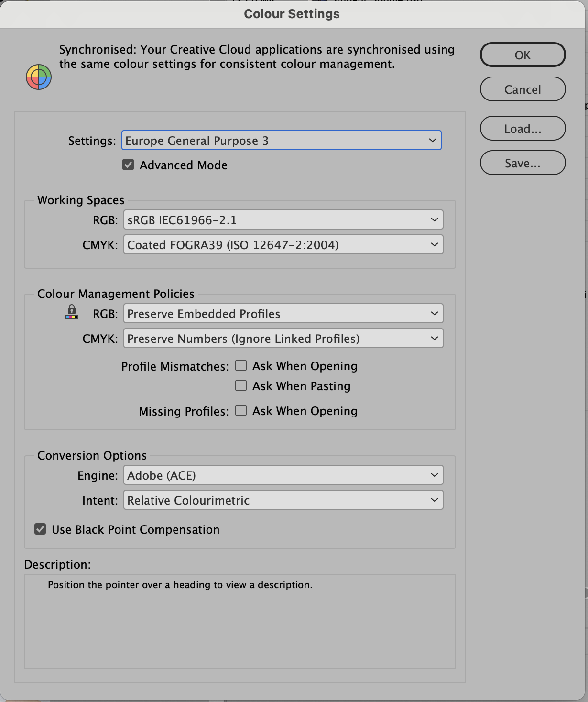The width and height of the screenshot is (588, 702).
Task: Click the synchronised colour wheel icon
Action: click(x=39, y=77)
